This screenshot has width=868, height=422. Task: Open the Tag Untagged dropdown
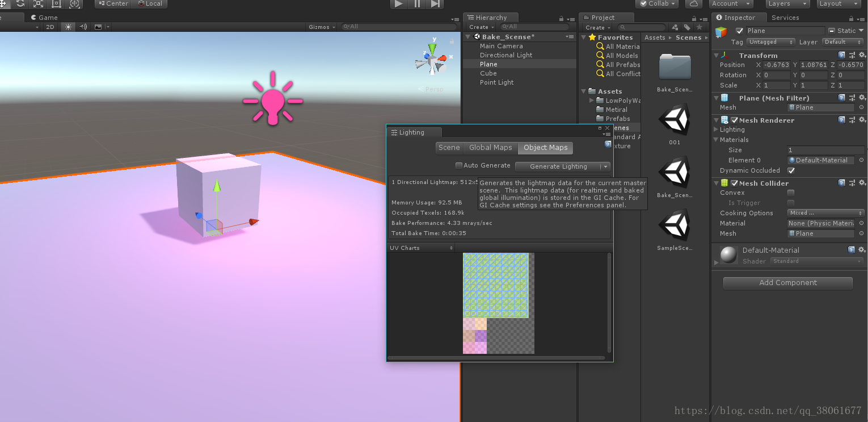[x=771, y=42]
